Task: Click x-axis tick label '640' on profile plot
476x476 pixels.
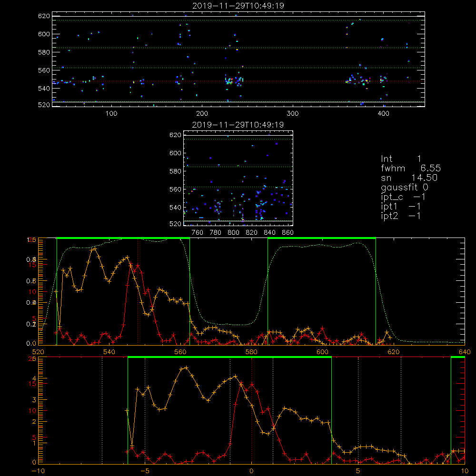Action: 465,352
